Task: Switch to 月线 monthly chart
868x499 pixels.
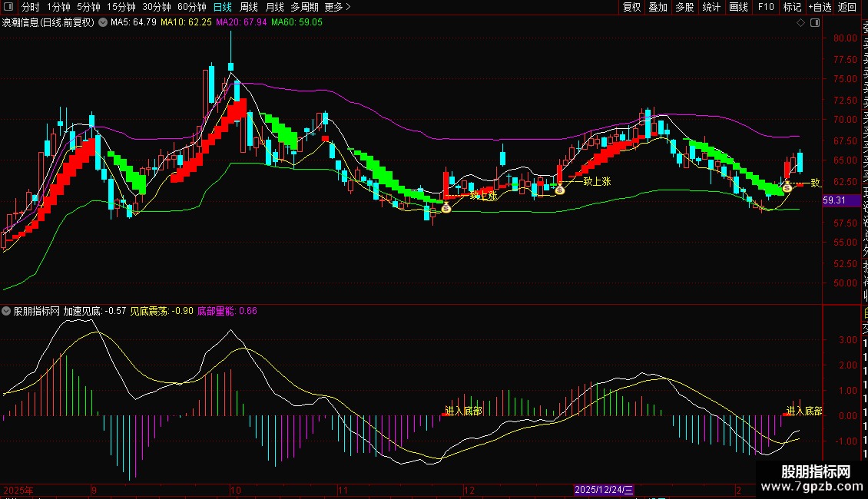Action: tap(274, 7)
